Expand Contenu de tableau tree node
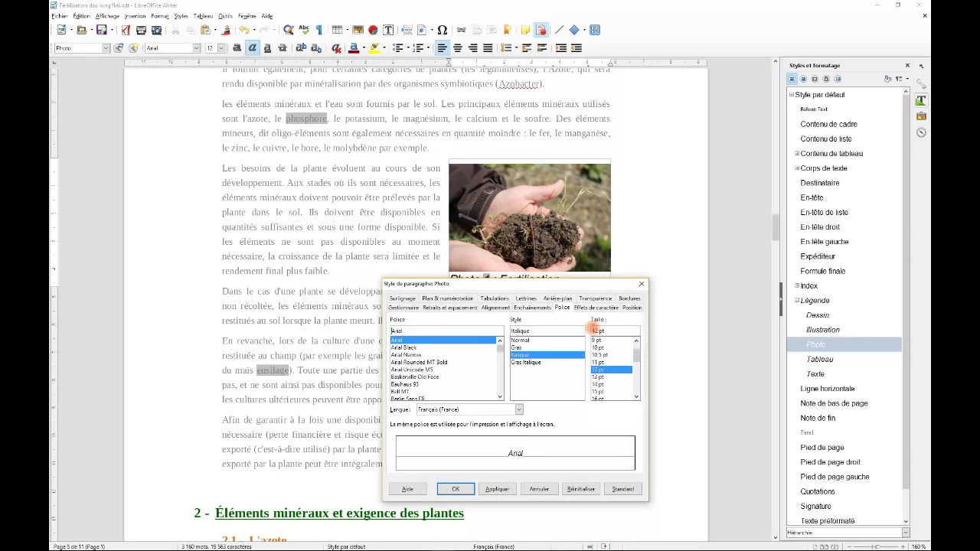Image resolution: width=980 pixels, height=551 pixels. (797, 154)
